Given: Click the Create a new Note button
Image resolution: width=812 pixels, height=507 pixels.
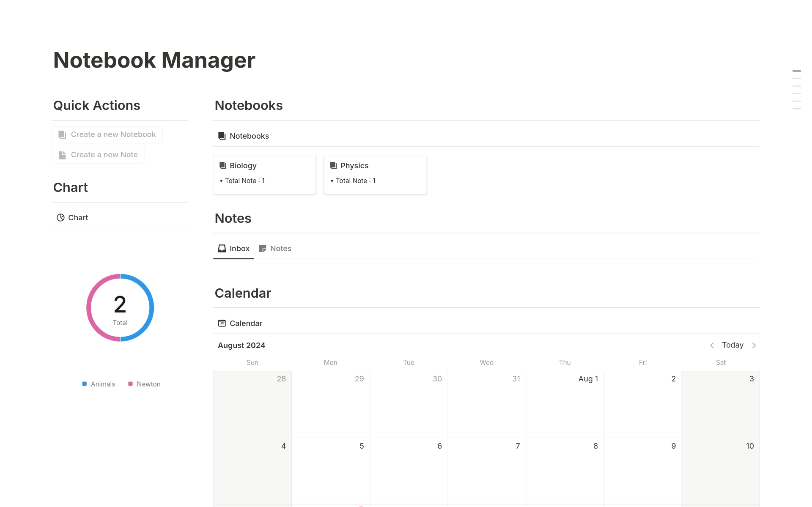Looking at the screenshot, I should click(x=98, y=155).
